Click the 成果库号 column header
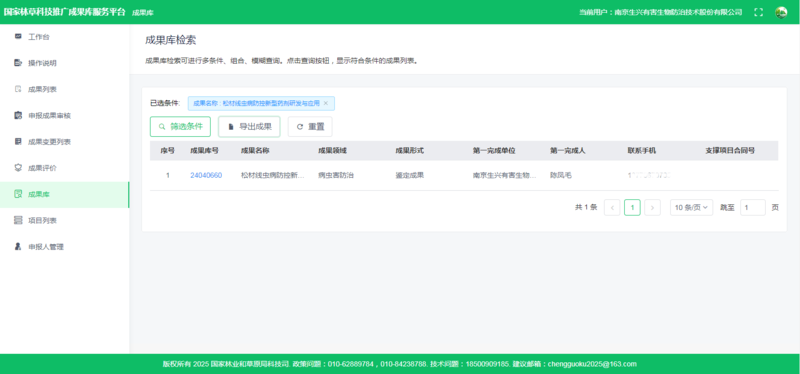The height and width of the screenshot is (374, 800). click(205, 151)
